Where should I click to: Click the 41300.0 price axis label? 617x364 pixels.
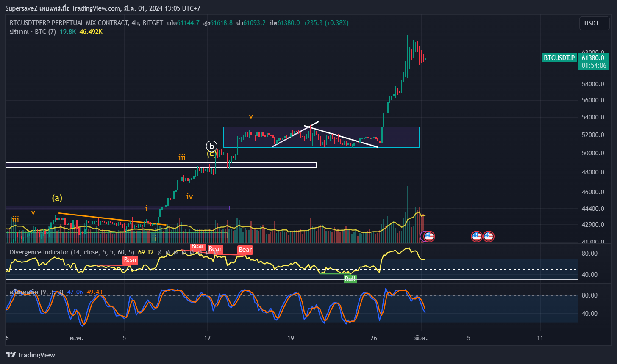(x=592, y=242)
